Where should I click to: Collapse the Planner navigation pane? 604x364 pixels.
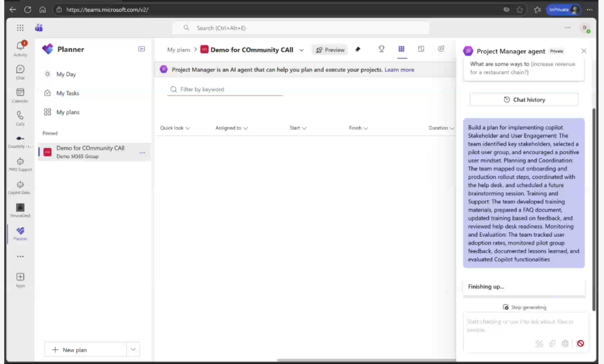coord(142,49)
